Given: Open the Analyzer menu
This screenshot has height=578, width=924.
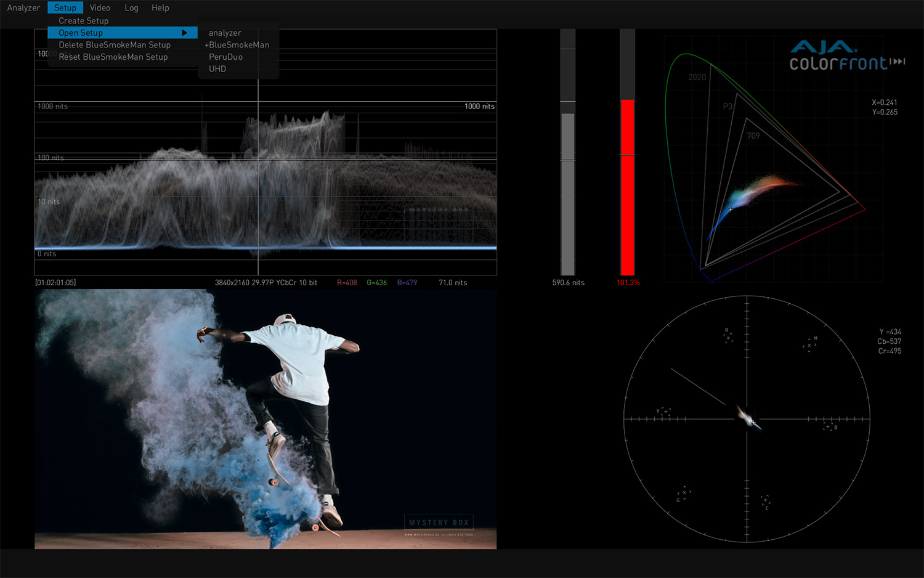Looking at the screenshot, I should tap(23, 8).
